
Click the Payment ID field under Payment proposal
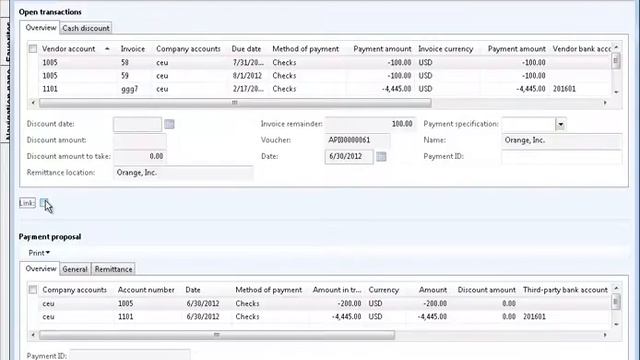(x=129, y=355)
